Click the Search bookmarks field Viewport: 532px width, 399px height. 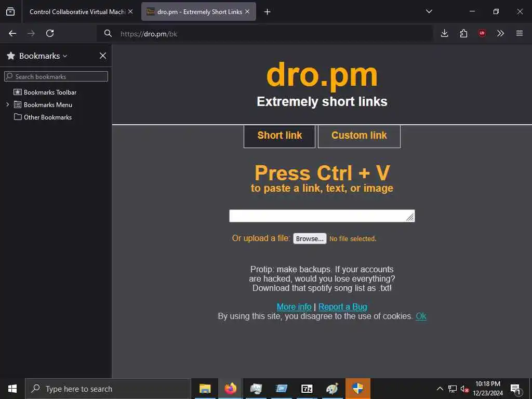click(56, 76)
